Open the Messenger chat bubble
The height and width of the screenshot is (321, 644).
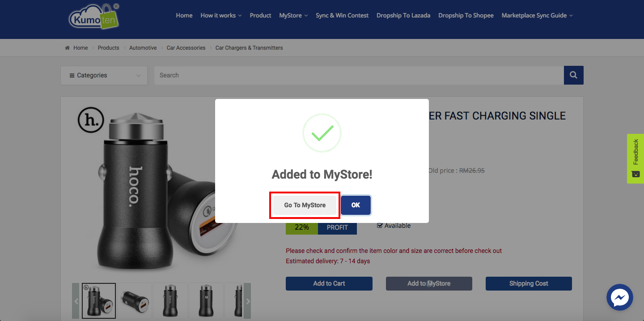620,297
